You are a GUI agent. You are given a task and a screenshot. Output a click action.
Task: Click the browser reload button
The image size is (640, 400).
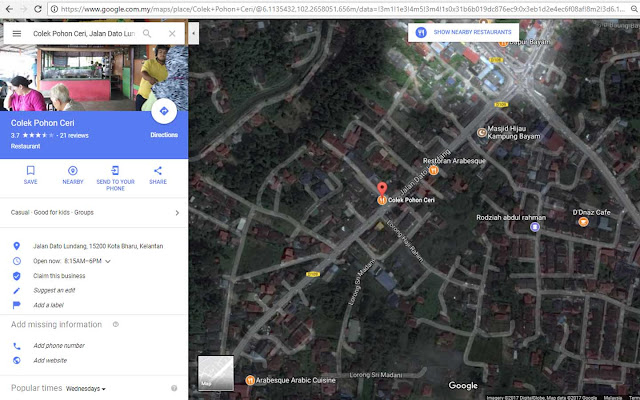coord(38,9)
